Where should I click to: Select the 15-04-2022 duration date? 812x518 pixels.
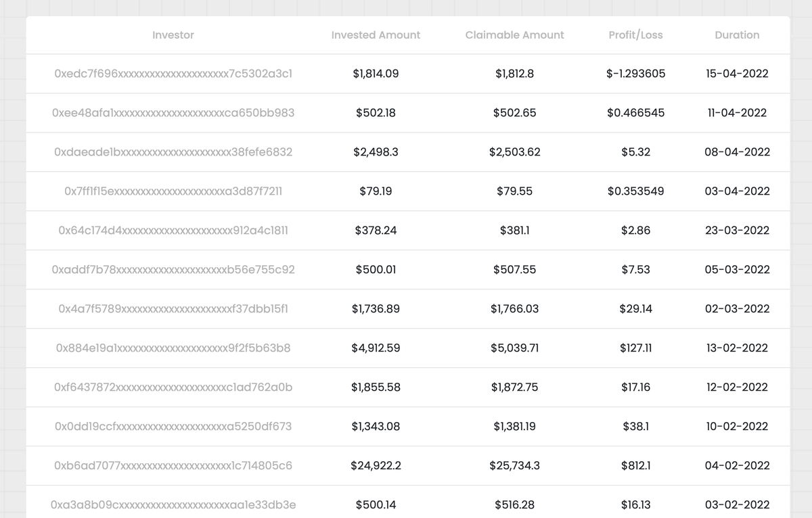[x=737, y=74]
